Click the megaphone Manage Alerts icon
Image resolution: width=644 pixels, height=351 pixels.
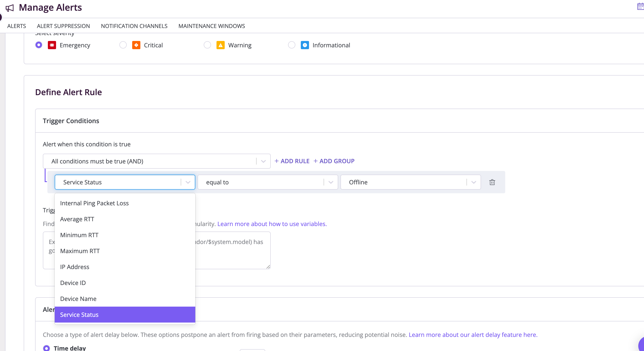point(10,8)
